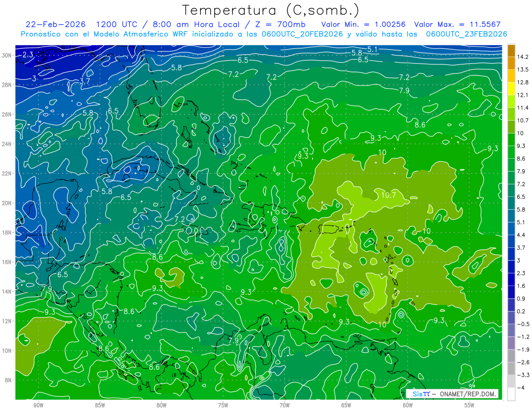
Task: Select the date text '22-Feb-2026'
Action: (55, 24)
